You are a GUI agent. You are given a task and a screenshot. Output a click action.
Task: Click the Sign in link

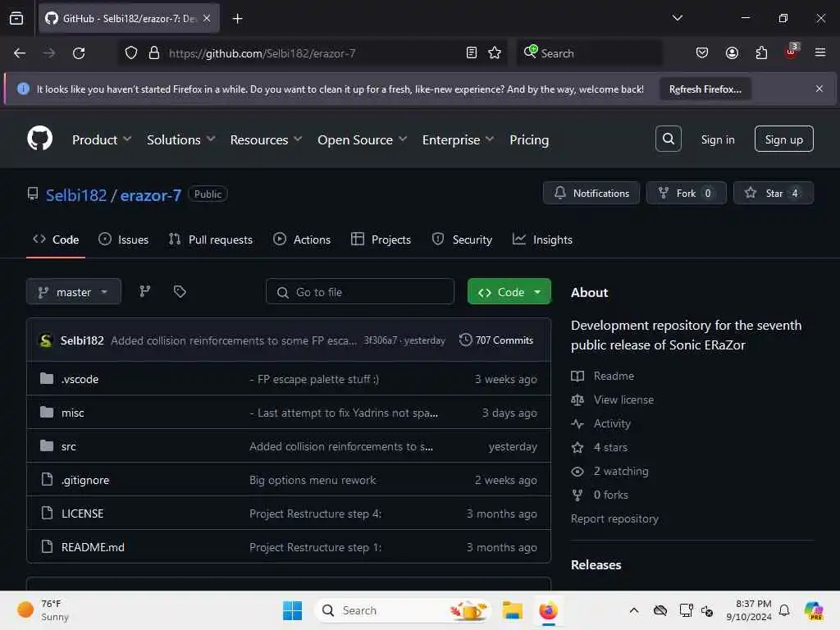coord(718,139)
